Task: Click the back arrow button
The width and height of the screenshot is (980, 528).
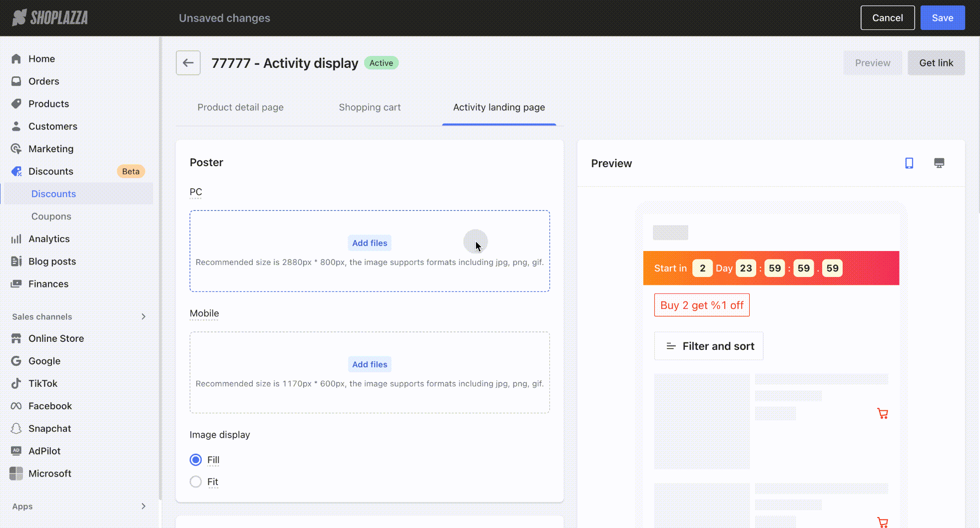Action: (x=188, y=63)
